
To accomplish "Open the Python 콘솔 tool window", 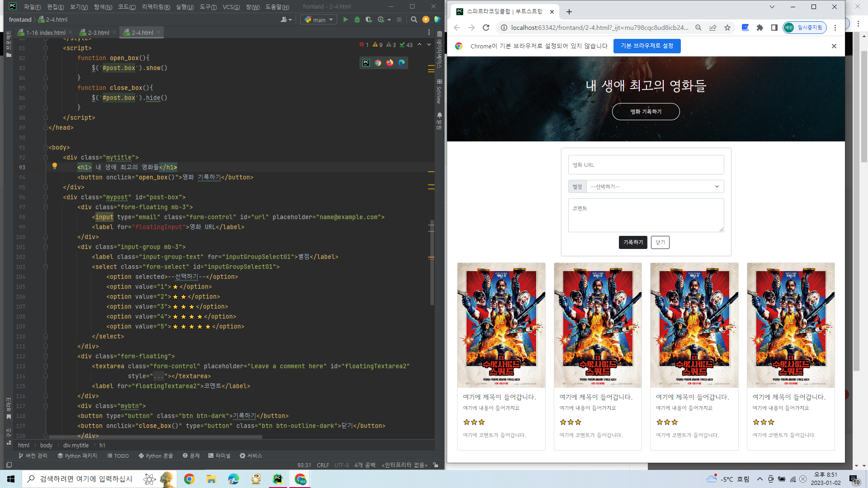I will [x=156, y=455].
